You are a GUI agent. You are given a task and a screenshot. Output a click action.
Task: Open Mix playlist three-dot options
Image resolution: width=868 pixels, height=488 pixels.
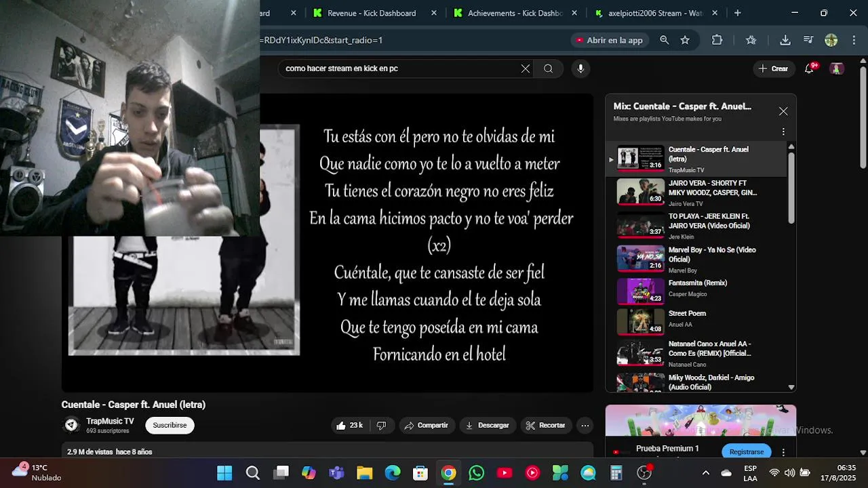[x=783, y=131]
